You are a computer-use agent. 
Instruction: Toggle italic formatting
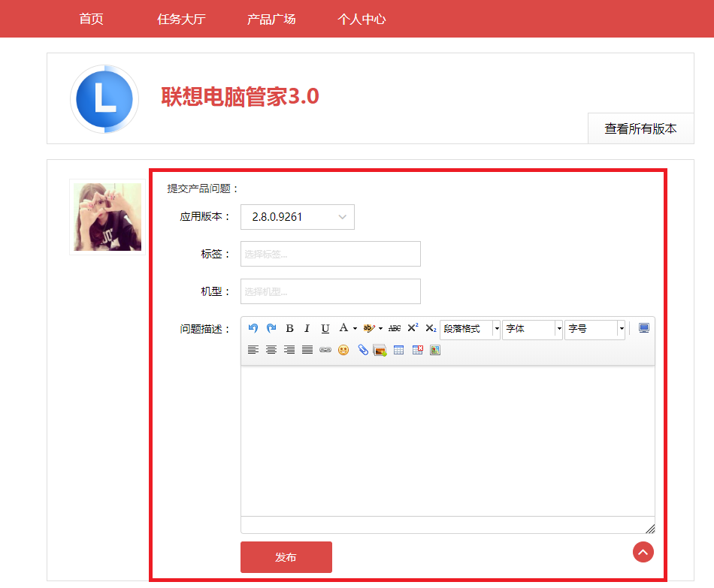pyautogui.click(x=307, y=328)
